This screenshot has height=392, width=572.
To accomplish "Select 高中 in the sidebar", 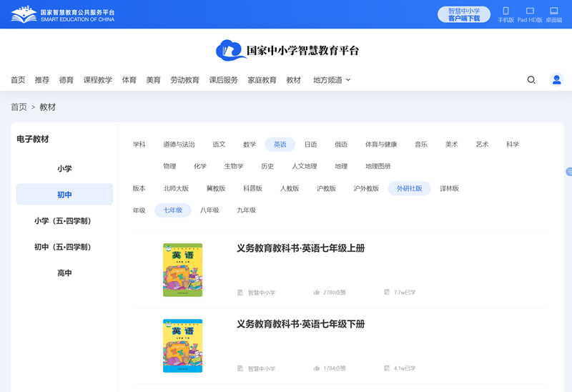I will [x=64, y=273].
